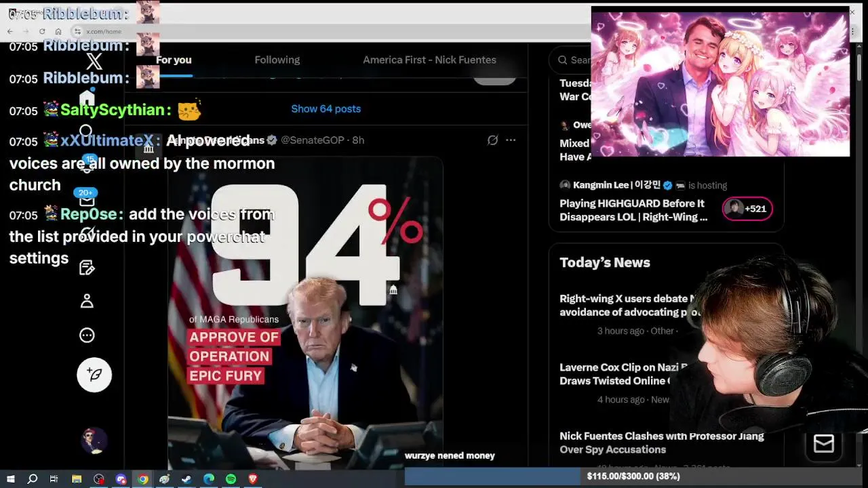Click the page scrollbar thumb at right edge
868x488 pixels.
tap(859, 68)
